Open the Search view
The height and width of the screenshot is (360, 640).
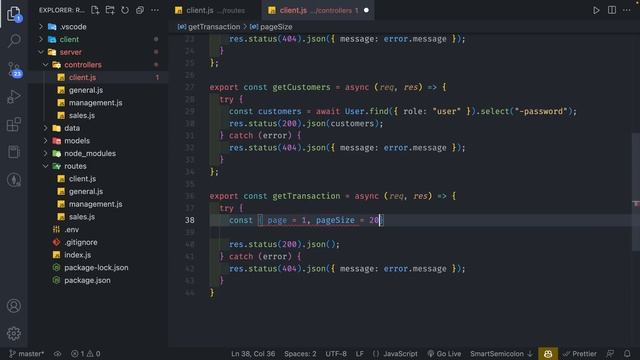14,40
